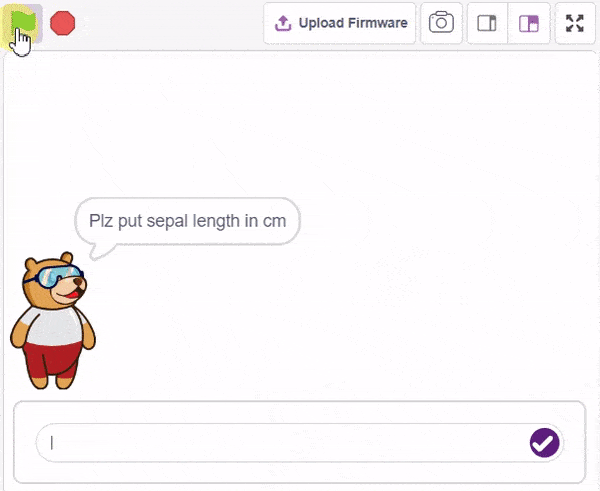Viewport: 600px width, 491px height.
Task: Click the word 'sepal' in the speech bubble
Action: coord(166,221)
